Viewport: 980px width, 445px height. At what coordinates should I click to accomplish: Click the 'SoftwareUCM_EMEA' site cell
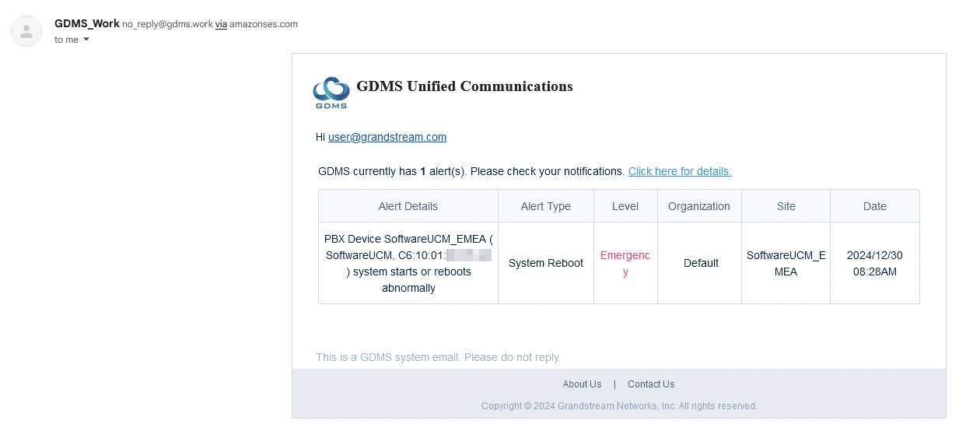786,263
